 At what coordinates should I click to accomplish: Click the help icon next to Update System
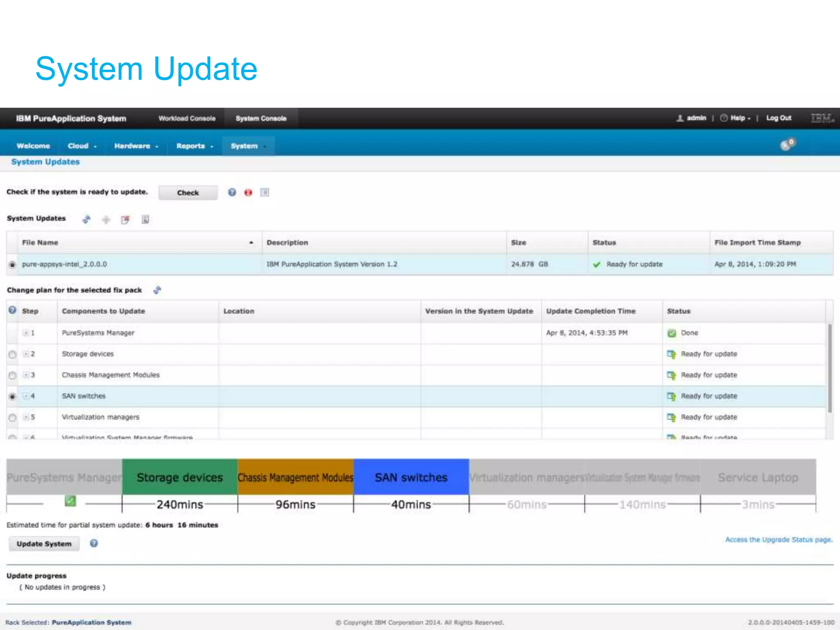click(x=94, y=543)
